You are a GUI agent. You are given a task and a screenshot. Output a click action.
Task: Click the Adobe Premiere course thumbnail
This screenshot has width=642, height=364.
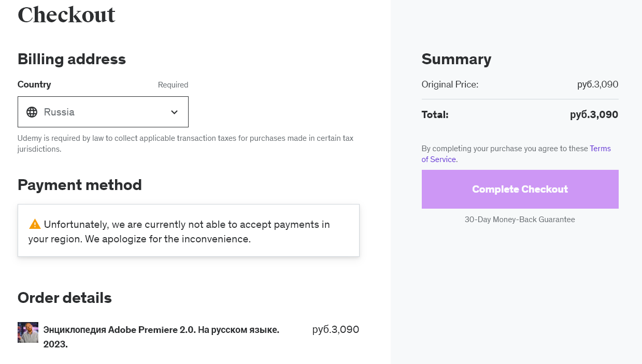[x=28, y=332]
